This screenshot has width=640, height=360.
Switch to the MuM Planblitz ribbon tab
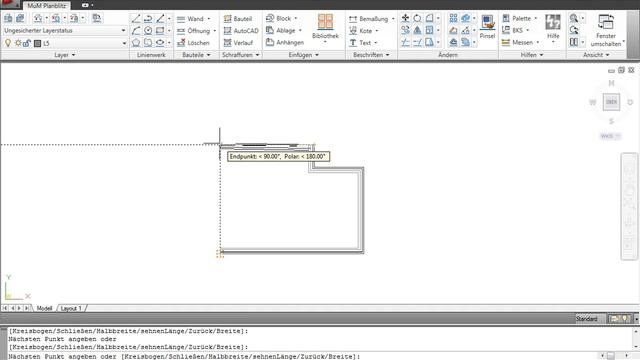point(47,6)
